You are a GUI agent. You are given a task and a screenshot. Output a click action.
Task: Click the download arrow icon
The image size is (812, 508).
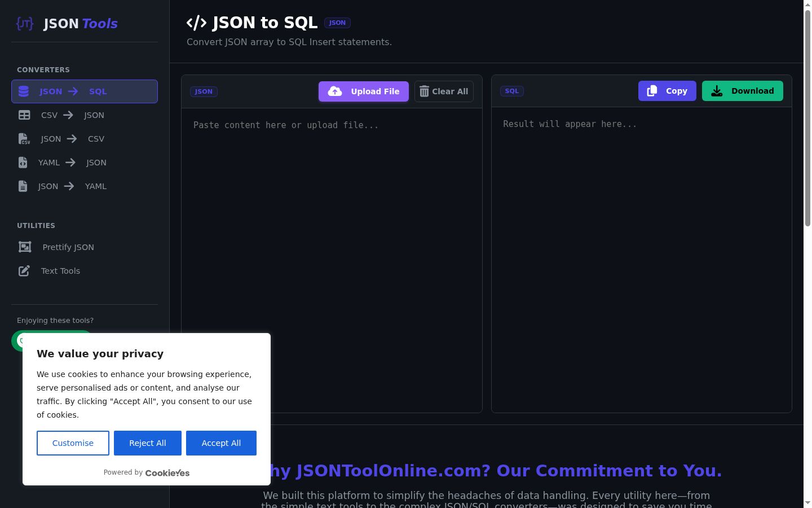pyautogui.click(x=717, y=91)
